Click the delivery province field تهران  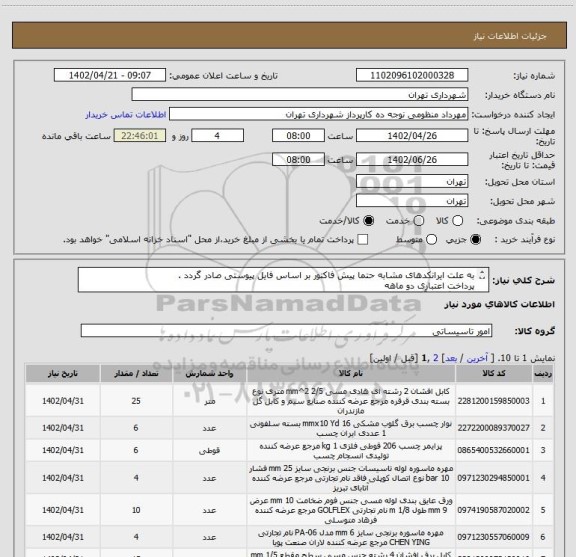[412, 182]
